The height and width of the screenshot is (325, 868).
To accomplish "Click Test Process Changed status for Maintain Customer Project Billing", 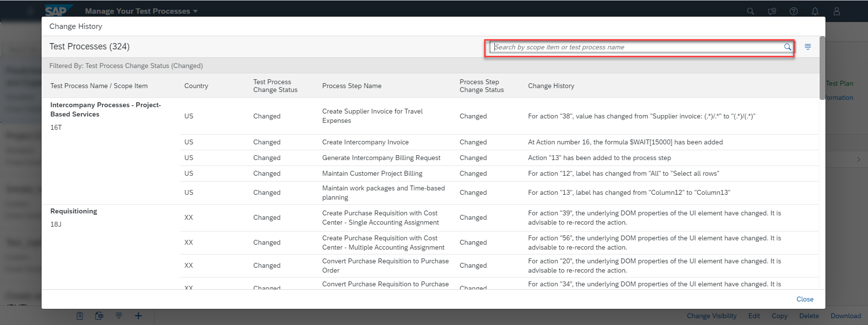I will coord(267,173).
